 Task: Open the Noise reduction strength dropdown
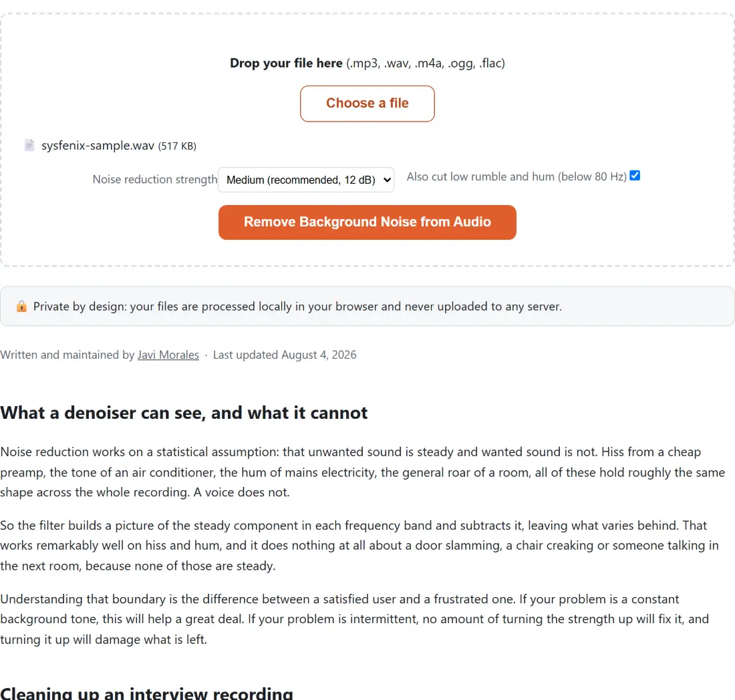click(x=306, y=180)
